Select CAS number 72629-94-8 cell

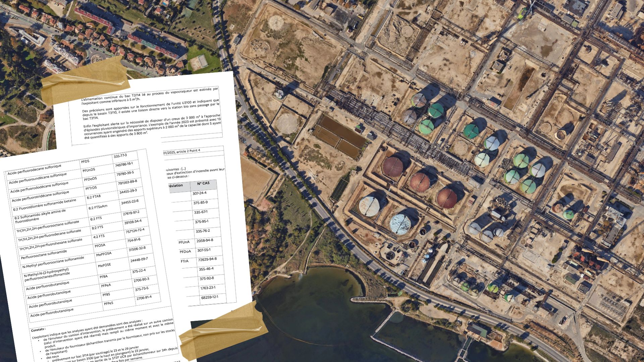[207, 259]
